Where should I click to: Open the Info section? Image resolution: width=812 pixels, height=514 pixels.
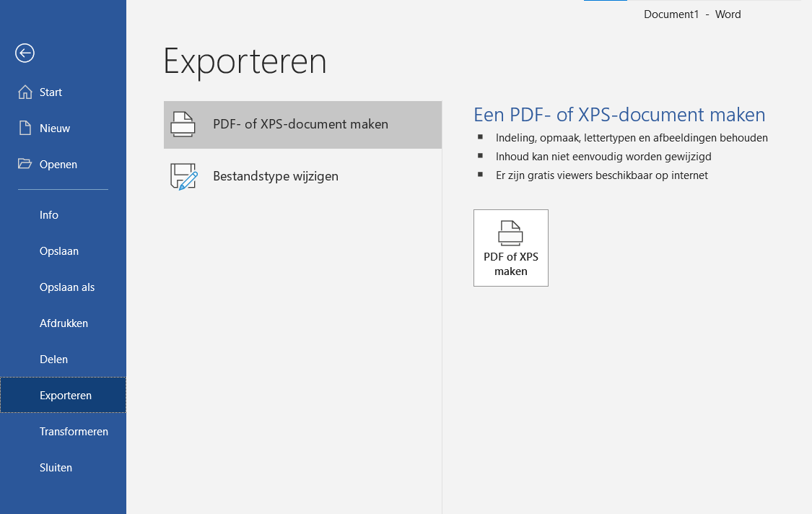[64, 215]
